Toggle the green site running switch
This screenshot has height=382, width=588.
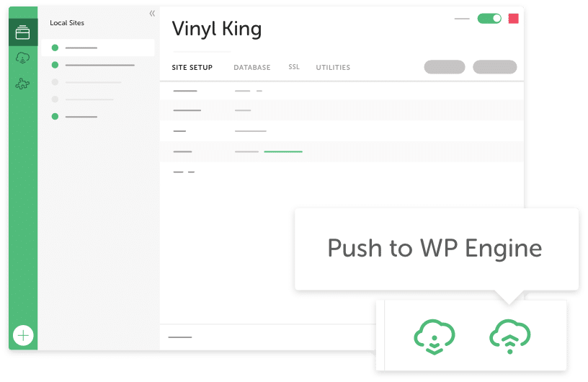[489, 19]
